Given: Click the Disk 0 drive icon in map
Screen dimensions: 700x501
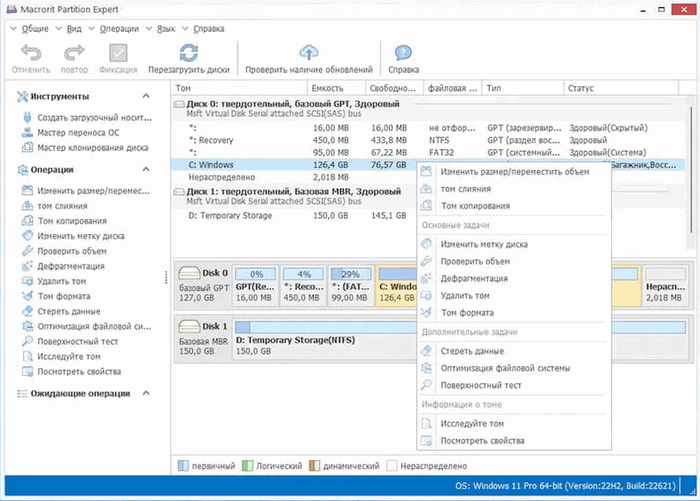Looking at the screenshot, I should [x=189, y=273].
